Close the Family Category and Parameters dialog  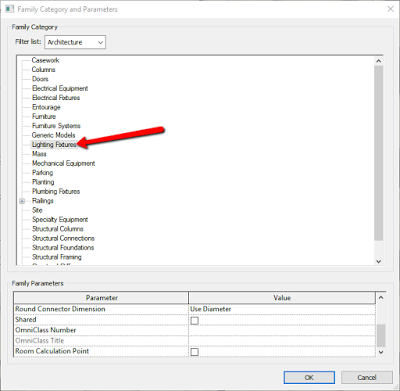tap(390, 9)
